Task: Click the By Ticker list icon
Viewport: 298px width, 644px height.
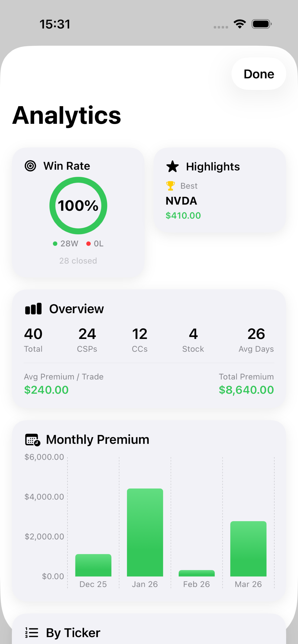Action: pyautogui.click(x=32, y=632)
